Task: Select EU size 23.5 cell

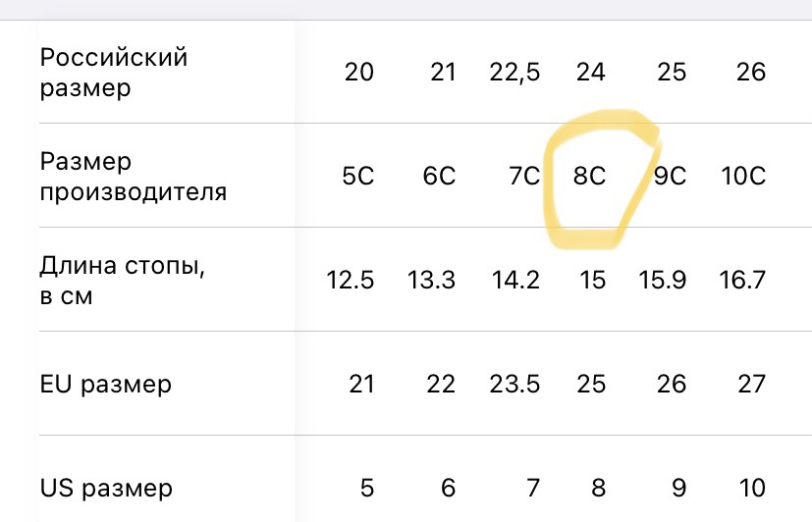Action: coord(514,384)
